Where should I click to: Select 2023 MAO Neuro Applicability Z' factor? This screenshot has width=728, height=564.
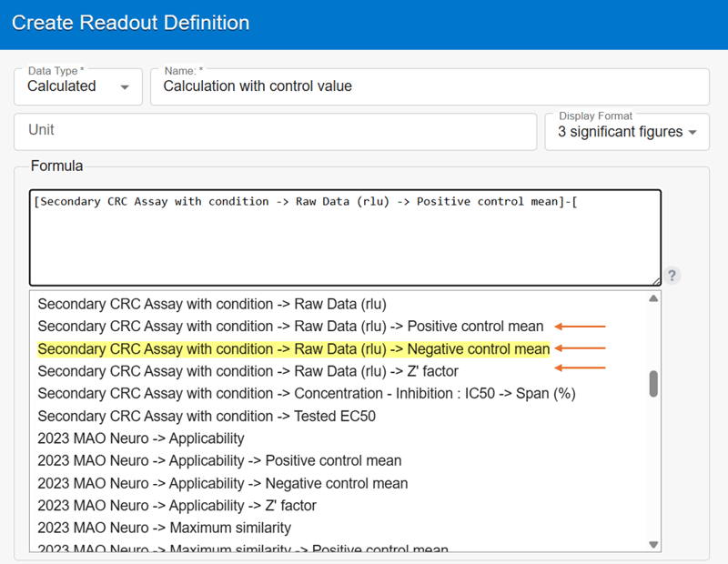(x=177, y=506)
